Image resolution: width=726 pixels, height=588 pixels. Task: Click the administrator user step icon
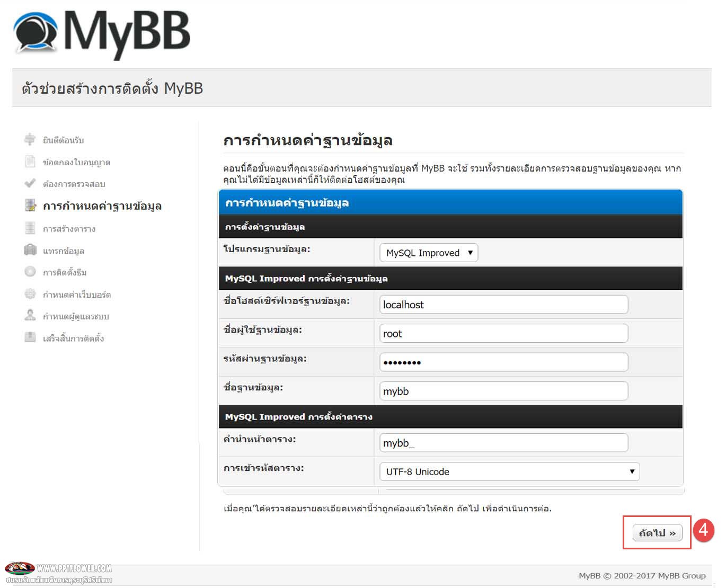tap(30, 315)
